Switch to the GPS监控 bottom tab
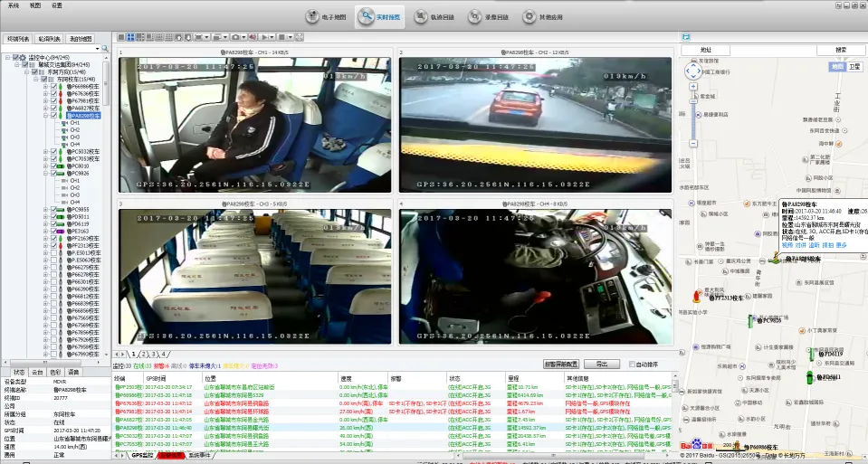 (142, 456)
